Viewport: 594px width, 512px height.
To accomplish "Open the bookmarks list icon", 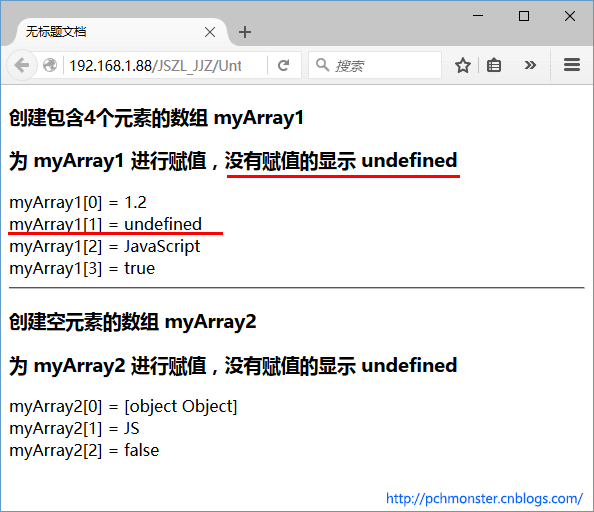I will 494,65.
